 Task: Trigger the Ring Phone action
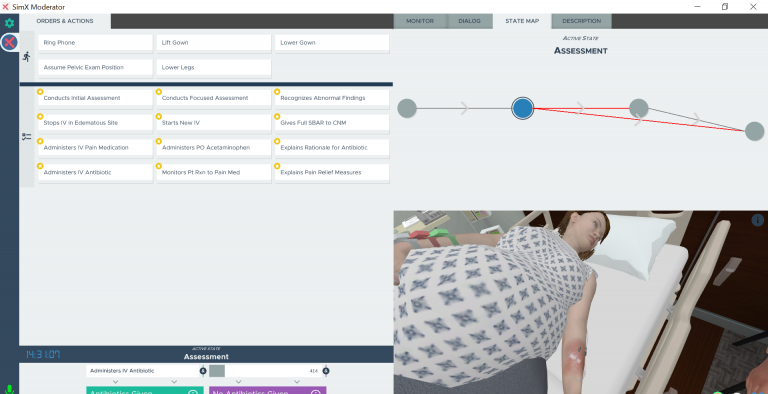pos(95,43)
